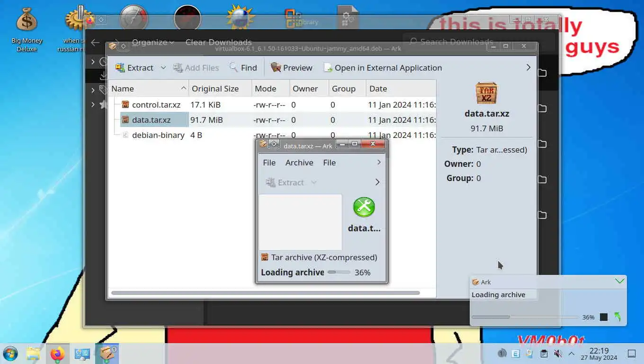Click the disabled Extract button in data.tar.xz window
This screenshot has width=644, height=364.
(x=285, y=182)
